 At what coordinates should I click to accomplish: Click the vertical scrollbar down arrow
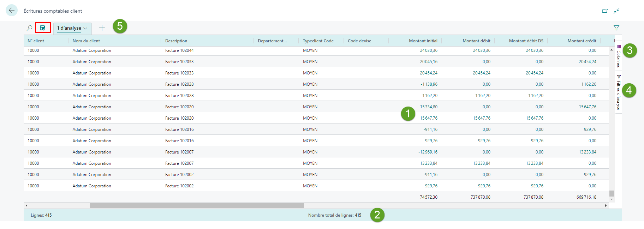[x=612, y=200]
